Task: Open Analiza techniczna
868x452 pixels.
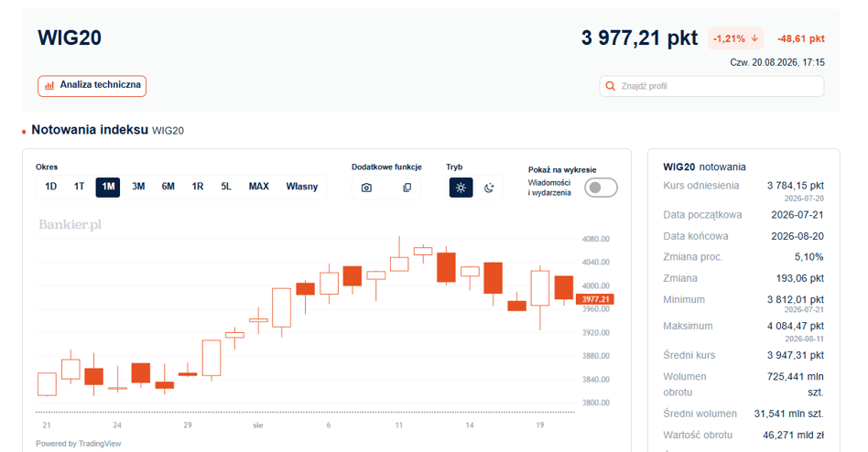Action: [92, 86]
